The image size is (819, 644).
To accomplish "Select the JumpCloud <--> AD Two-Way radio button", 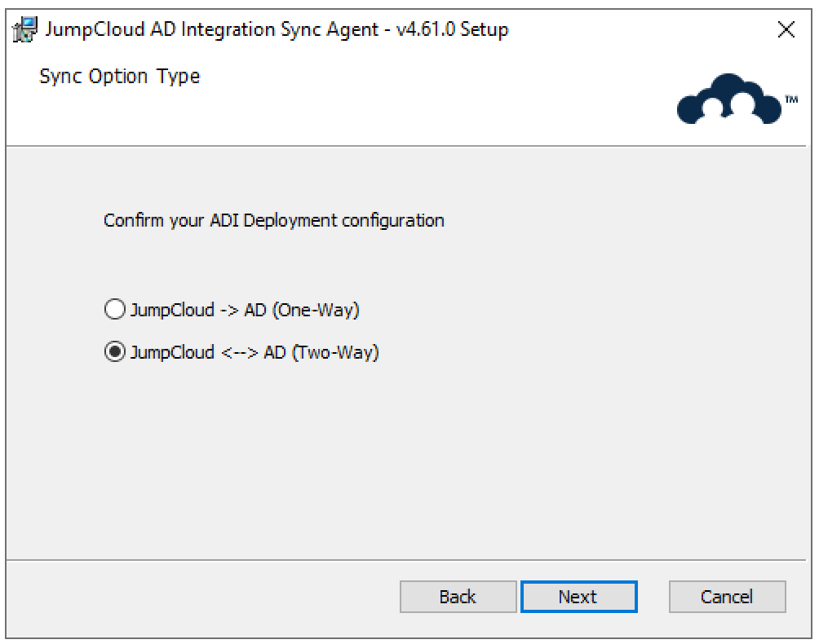I will tap(114, 353).
